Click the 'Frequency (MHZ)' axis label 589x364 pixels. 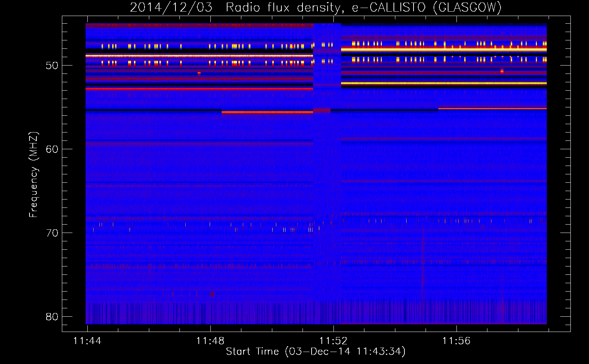(33, 175)
